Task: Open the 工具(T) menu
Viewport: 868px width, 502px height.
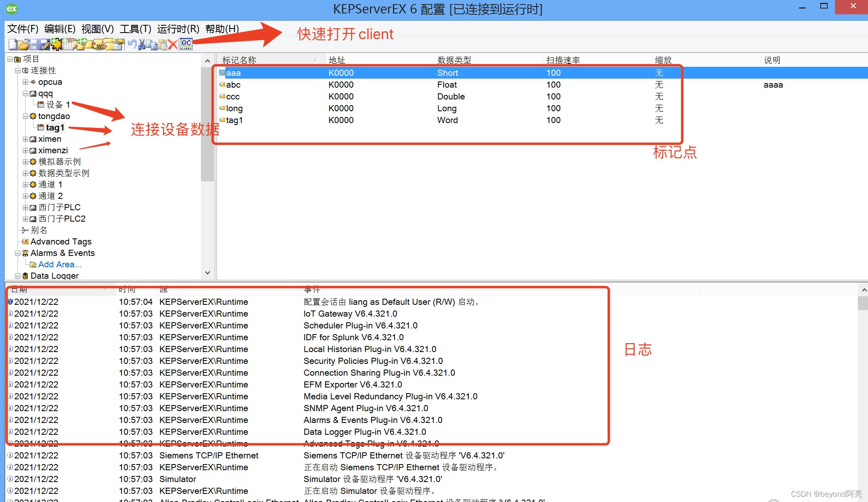Action: [135, 29]
